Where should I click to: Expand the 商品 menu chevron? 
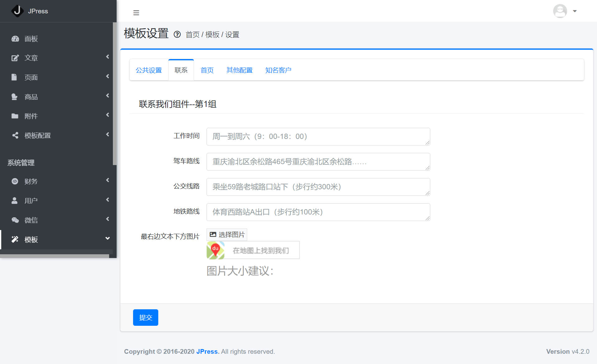(108, 96)
